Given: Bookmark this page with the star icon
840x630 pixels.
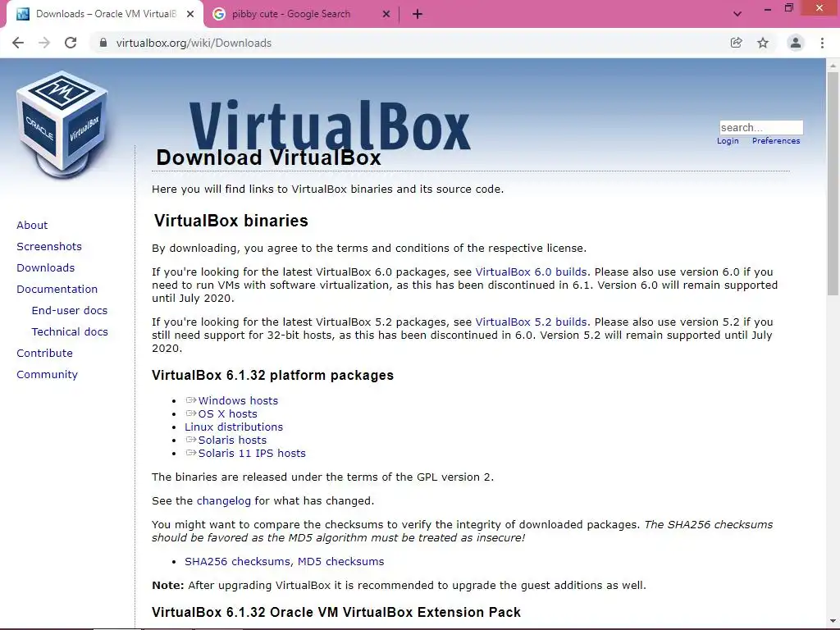Looking at the screenshot, I should [763, 43].
